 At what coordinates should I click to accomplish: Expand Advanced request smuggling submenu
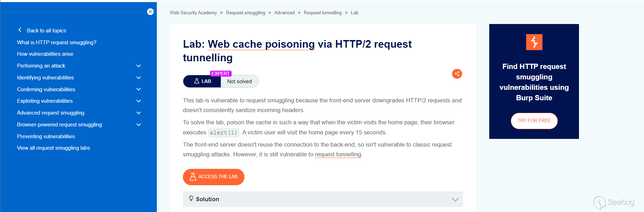coord(139,113)
